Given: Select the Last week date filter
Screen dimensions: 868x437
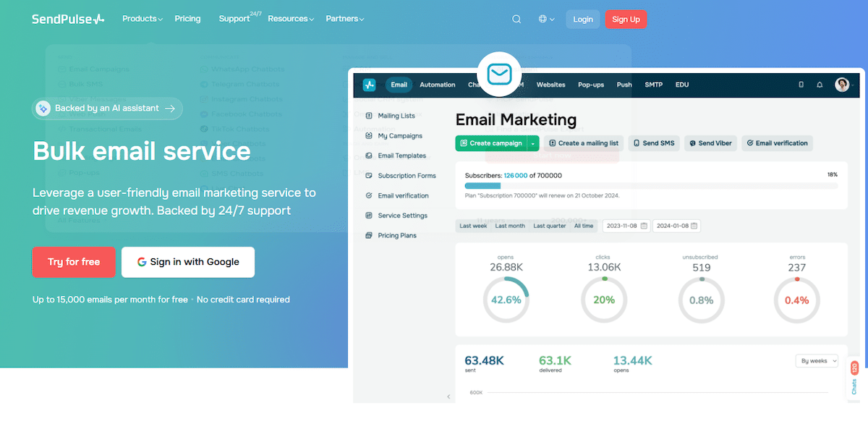Looking at the screenshot, I should point(474,226).
